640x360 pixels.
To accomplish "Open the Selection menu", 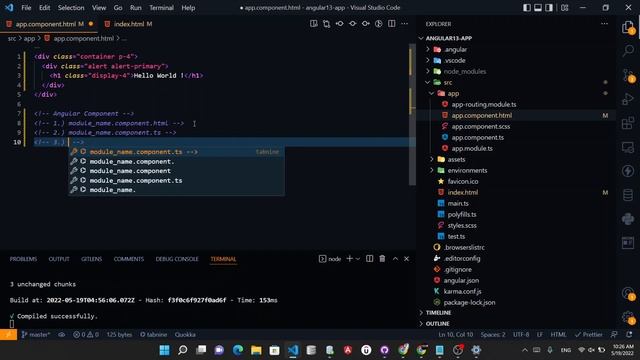I will click(71, 8).
